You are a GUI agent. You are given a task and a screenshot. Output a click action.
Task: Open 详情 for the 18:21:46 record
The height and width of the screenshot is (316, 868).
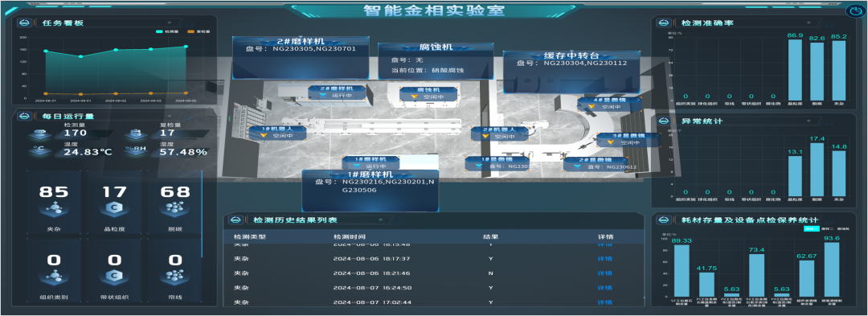coord(604,273)
